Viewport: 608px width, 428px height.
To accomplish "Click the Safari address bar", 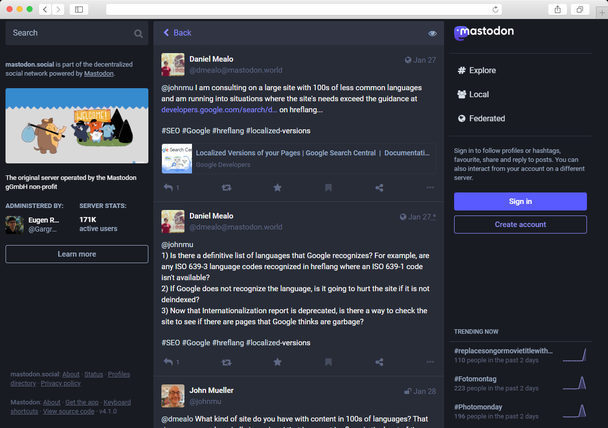I will [x=304, y=9].
